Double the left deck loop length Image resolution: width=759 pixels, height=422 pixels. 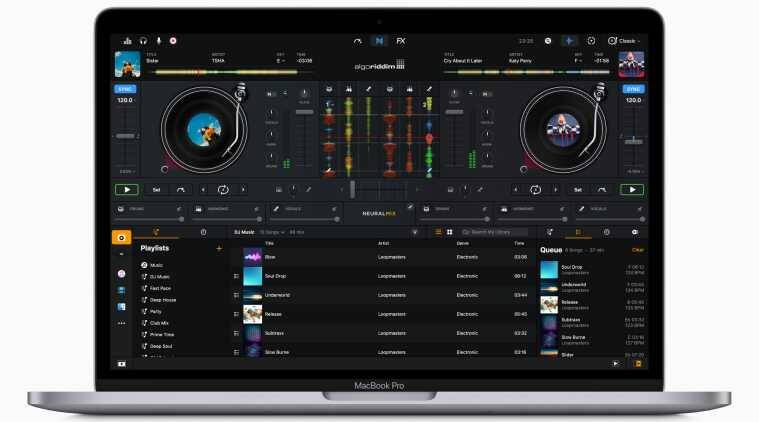click(243, 190)
